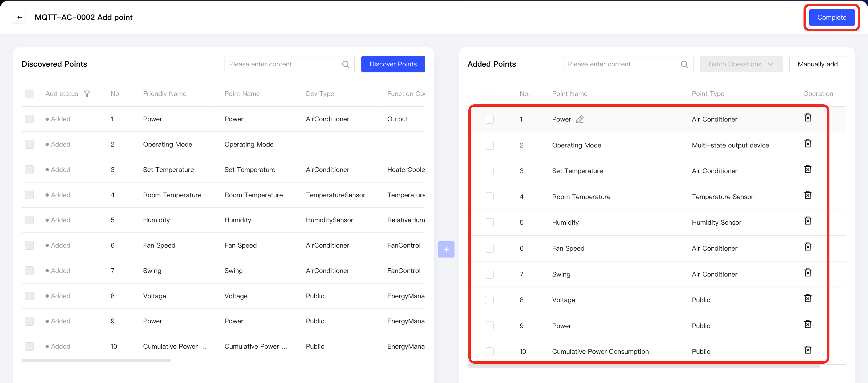The height and width of the screenshot is (383, 868).
Task: Click the plus button to add selected points
Action: pos(446,249)
